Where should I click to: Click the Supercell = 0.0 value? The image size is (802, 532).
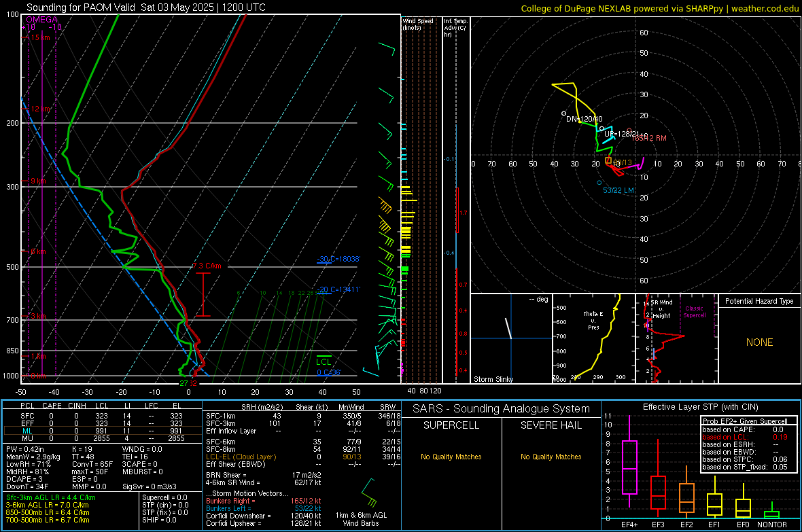(x=164, y=497)
